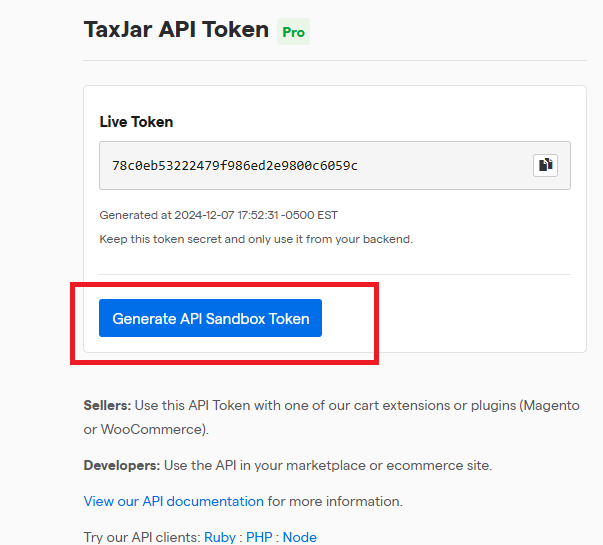The image size is (603, 545).
Task: Open the Node API client link
Action: pos(300,537)
